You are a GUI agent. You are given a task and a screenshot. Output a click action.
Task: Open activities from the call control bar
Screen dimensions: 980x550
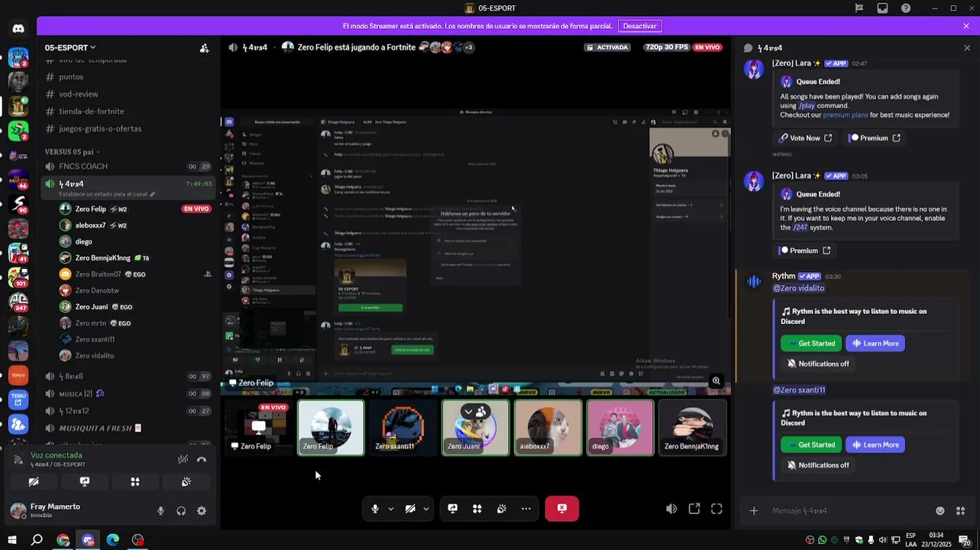tap(477, 509)
